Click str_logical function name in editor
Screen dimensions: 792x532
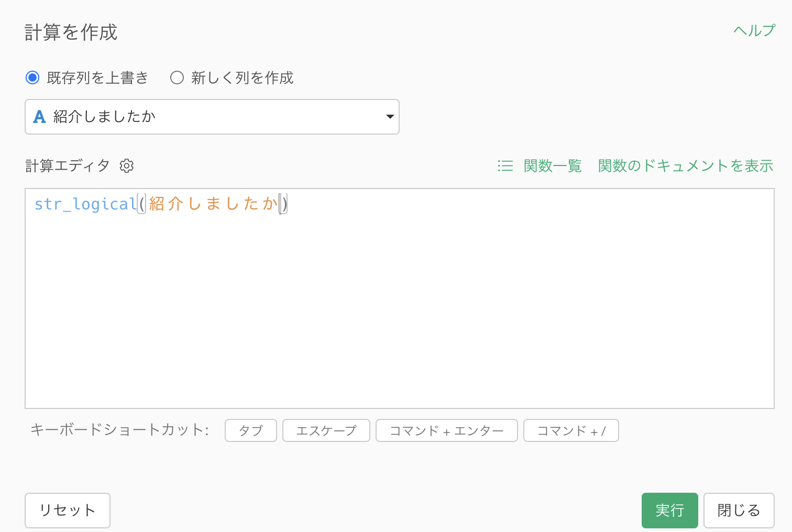click(x=86, y=204)
